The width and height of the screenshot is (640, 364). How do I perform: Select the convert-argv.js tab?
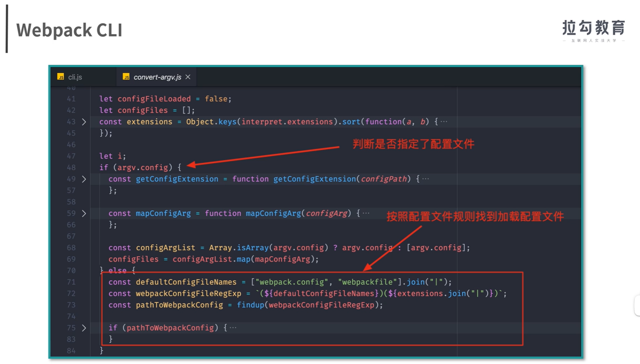click(x=157, y=77)
